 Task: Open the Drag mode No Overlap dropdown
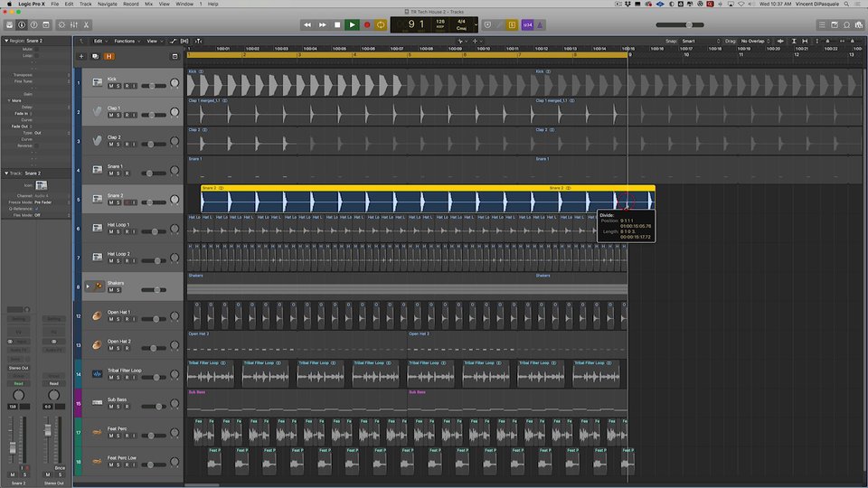[x=756, y=41]
